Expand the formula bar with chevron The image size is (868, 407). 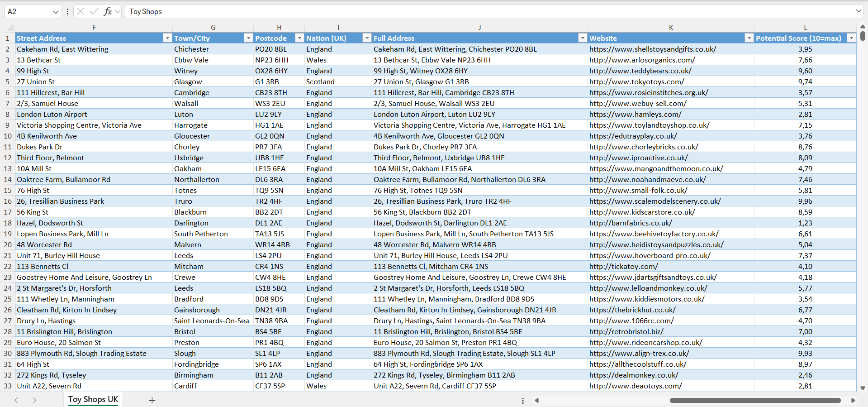tap(859, 11)
